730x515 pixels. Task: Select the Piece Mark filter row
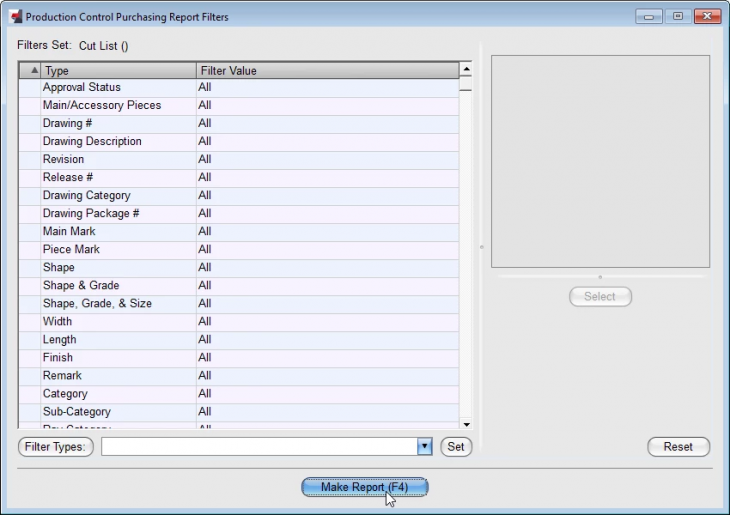[x=239, y=249]
